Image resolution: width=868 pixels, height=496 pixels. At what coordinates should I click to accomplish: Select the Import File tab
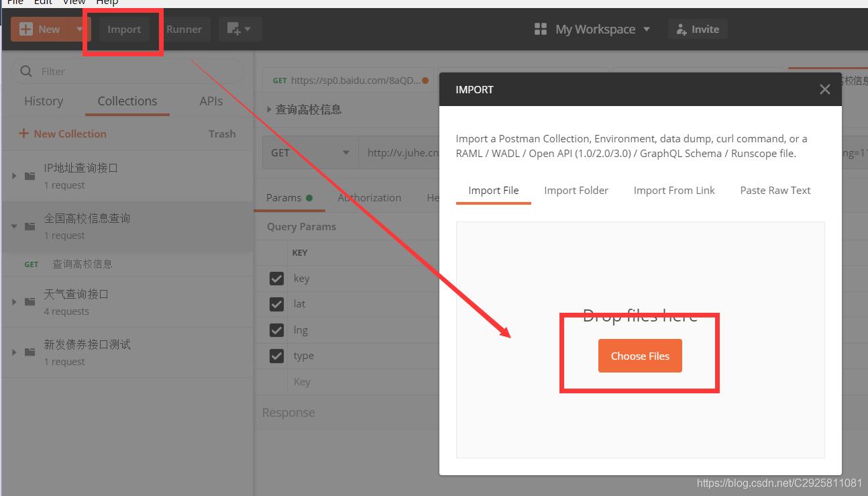[494, 191]
